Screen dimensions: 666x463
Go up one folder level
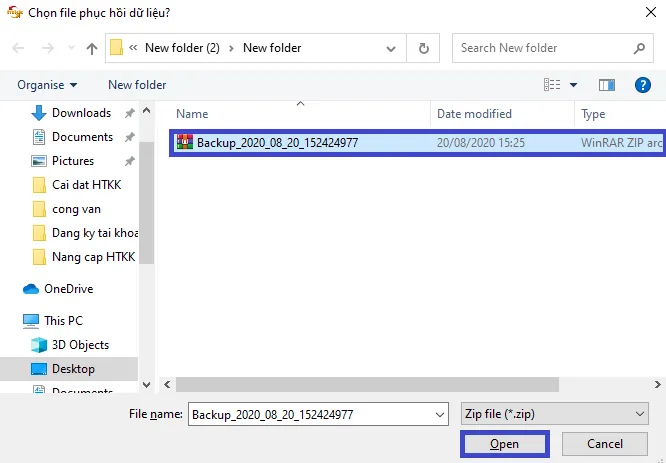coord(92,48)
